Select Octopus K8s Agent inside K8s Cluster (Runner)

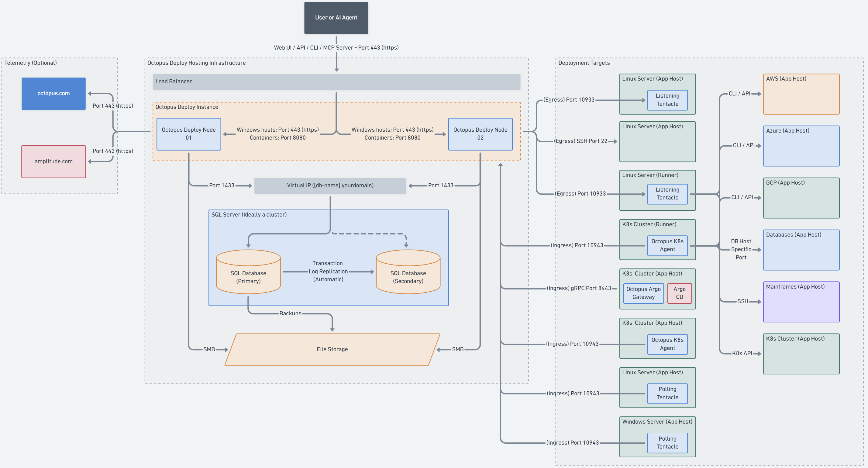[667, 245]
